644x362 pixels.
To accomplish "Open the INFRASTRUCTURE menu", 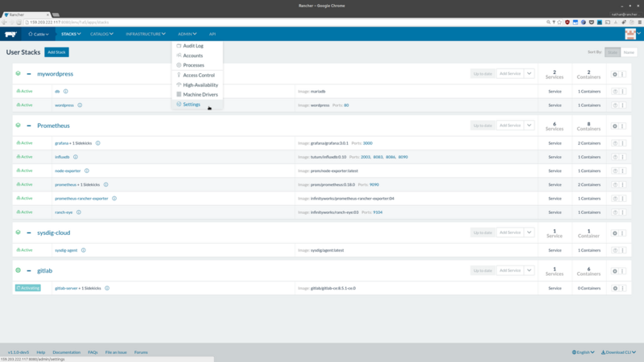I will click(x=146, y=34).
